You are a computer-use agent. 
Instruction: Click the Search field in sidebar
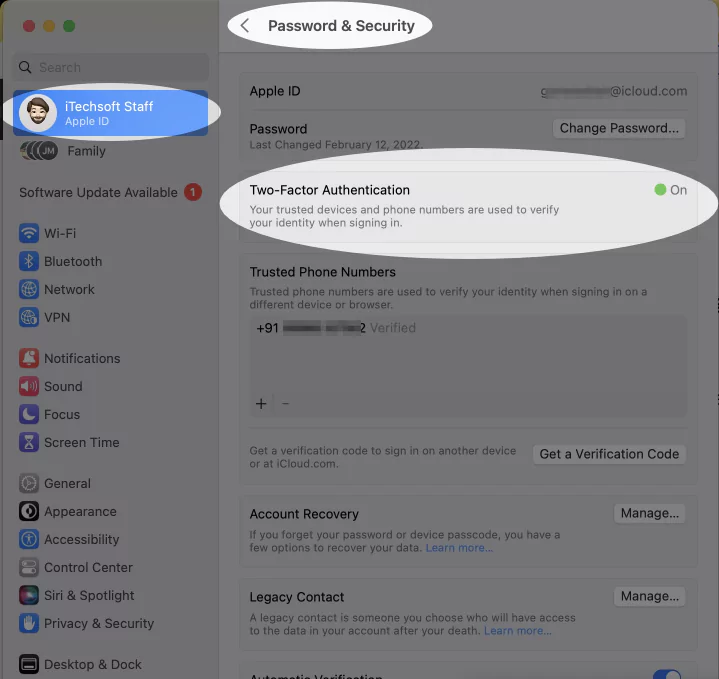click(x=111, y=67)
